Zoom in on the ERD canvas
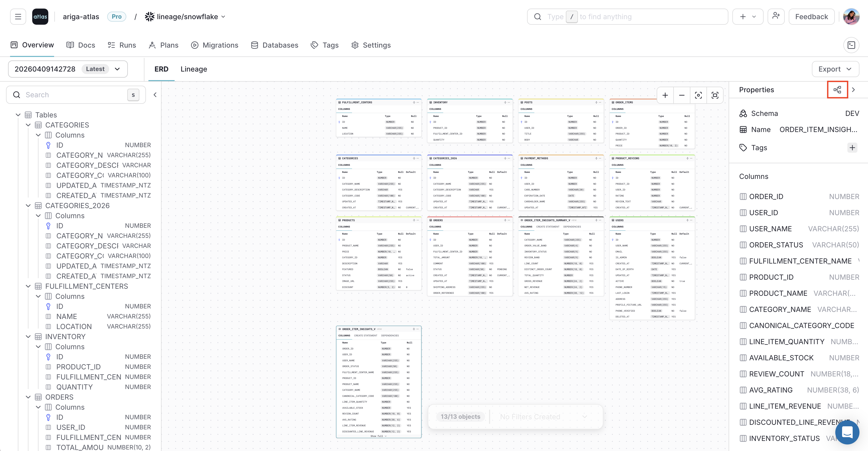868x451 pixels. 665,95
